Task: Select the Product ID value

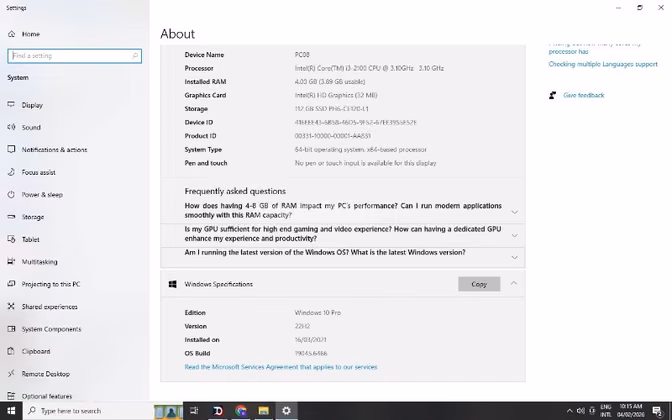Action: [x=333, y=136]
